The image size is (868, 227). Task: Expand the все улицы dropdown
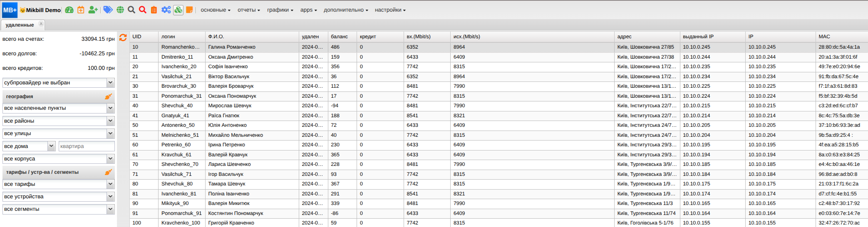pos(110,133)
